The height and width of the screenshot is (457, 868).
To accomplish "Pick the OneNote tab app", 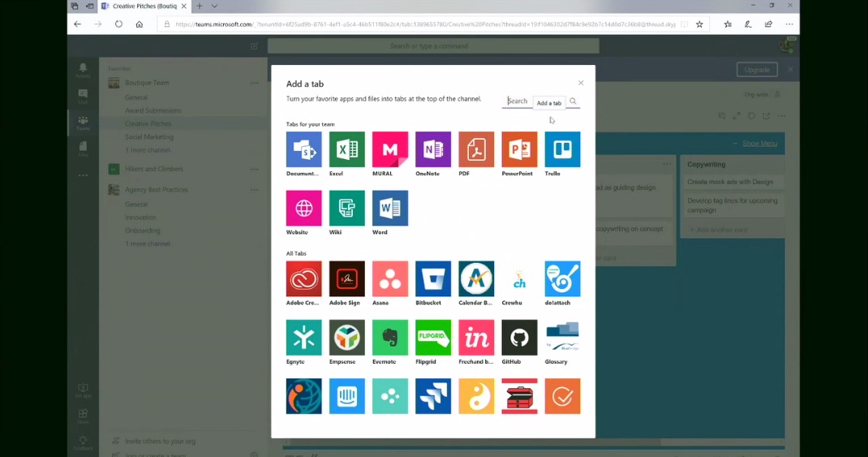I will (433, 149).
